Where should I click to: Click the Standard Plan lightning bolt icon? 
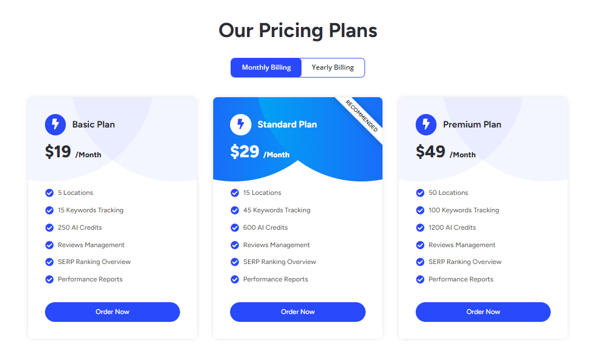(241, 124)
